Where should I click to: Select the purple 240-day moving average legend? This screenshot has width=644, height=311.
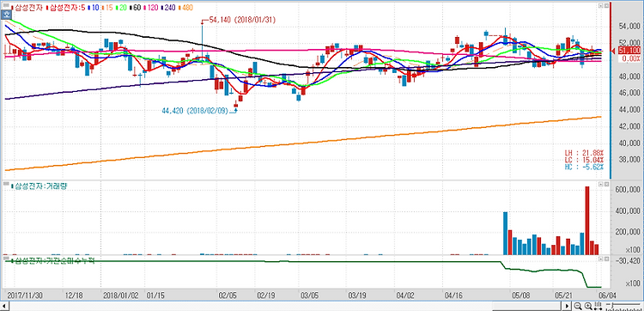(x=168, y=8)
